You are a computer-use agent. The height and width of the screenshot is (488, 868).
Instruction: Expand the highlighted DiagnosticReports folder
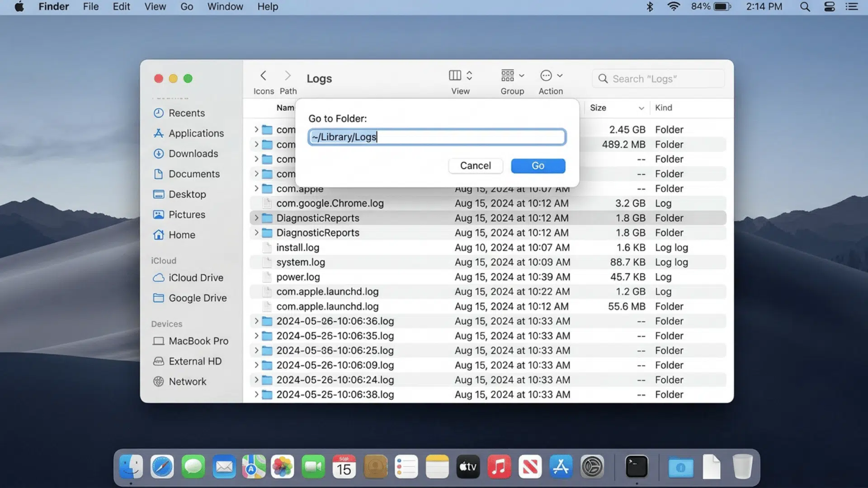coord(256,218)
